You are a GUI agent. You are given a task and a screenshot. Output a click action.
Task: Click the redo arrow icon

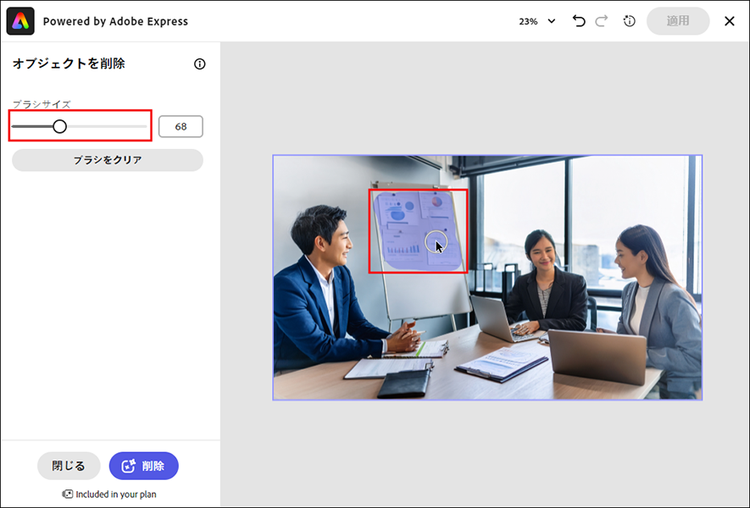tap(602, 21)
